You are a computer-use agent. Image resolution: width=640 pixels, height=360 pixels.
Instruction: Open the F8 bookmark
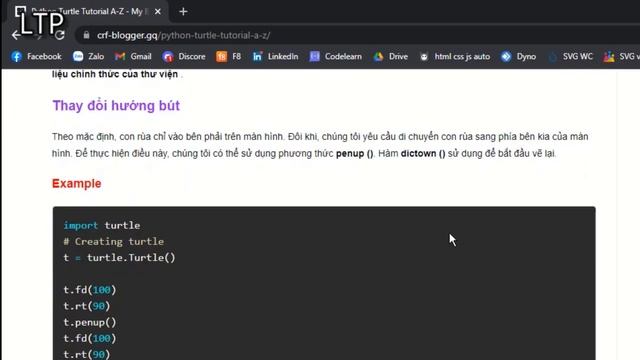[x=229, y=56]
